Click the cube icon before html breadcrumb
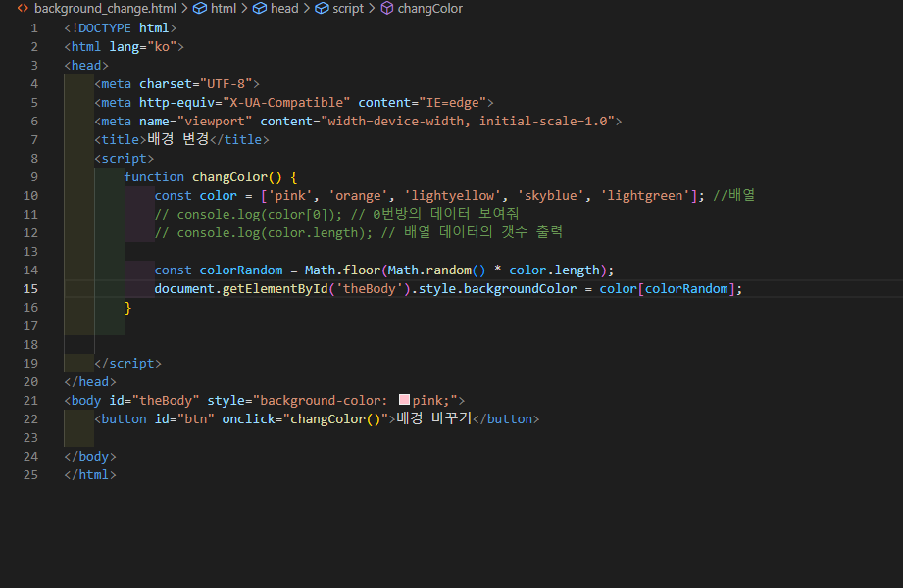 (x=200, y=9)
